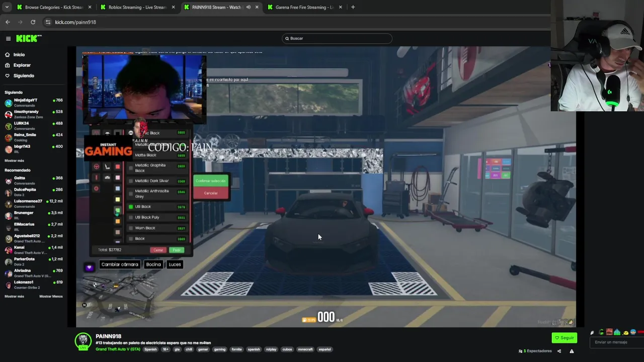Check the Metallic Dark Silver checkbox
644x362 pixels.
131,180
